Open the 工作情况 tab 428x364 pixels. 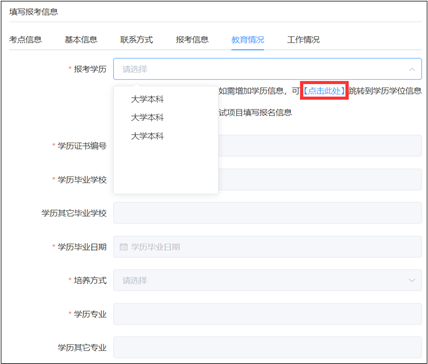303,40
